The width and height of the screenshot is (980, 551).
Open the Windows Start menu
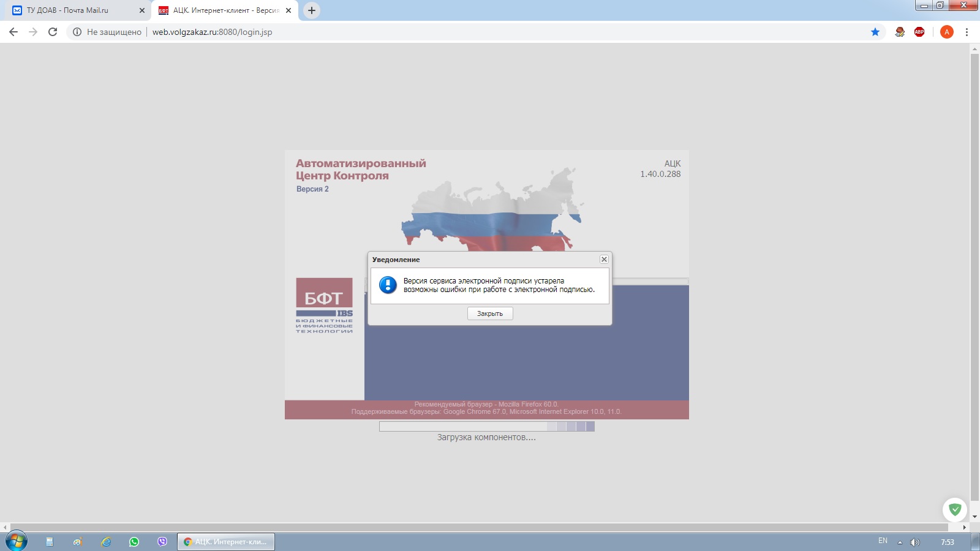(x=16, y=541)
